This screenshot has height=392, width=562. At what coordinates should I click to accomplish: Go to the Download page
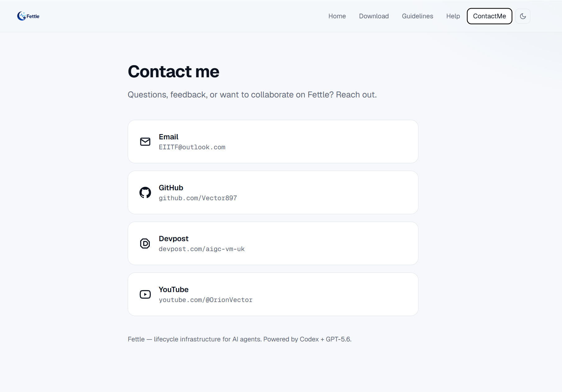pyautogui.click(x=374, y=16)
